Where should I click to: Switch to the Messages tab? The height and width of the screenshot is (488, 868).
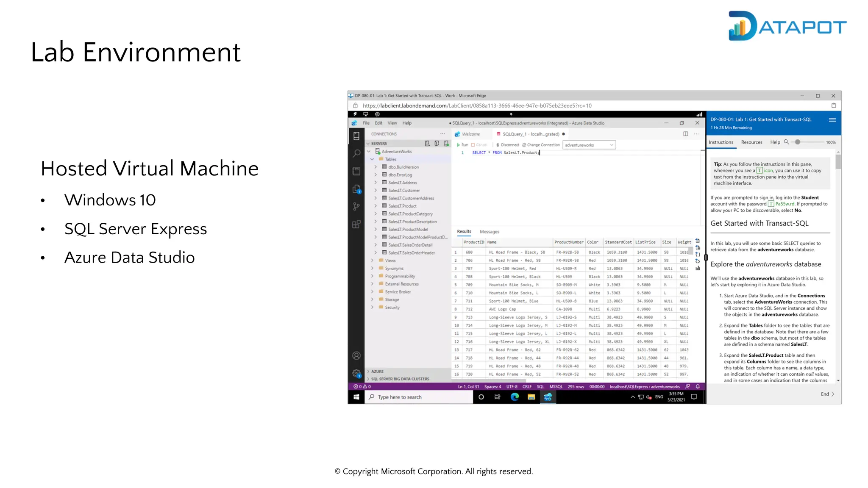[x=490, y=232]
